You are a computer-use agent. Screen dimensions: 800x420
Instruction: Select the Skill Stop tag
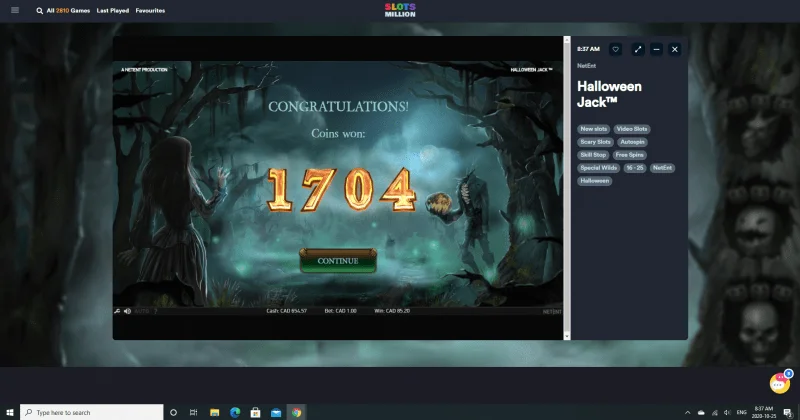point(593,155)
